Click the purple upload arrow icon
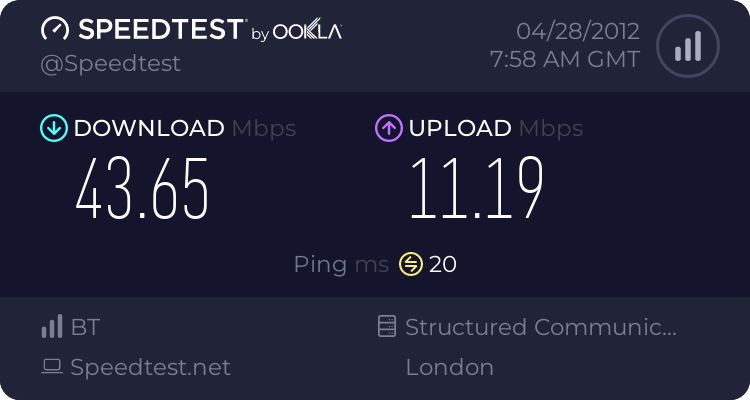The width and height of the screenshot is (750, 400). pos(388,128)
